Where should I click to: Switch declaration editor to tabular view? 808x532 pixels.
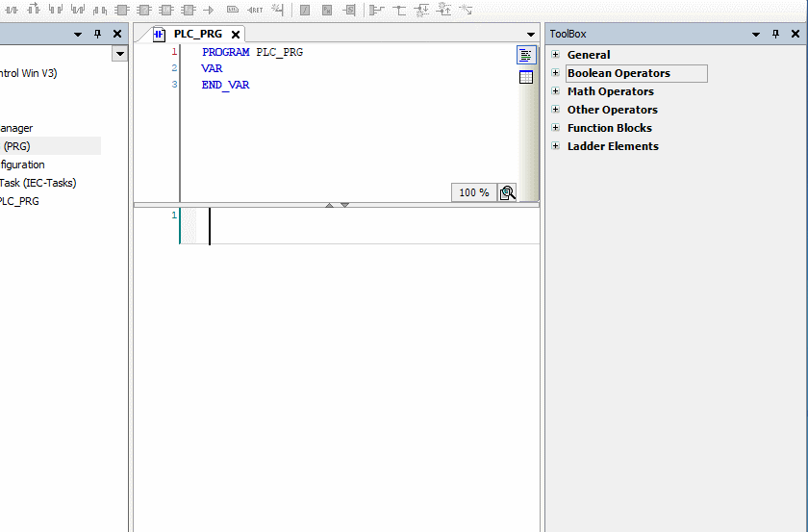[526, 77]
